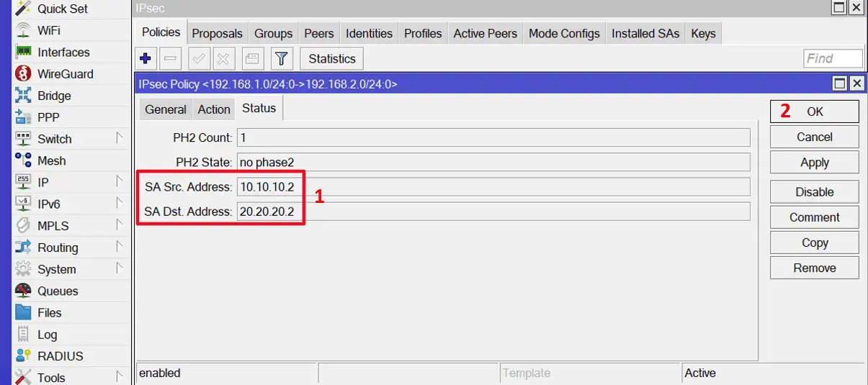Open the Mode Configs tab
The height and width of the screenshot is (385, 868).
(x=564, y=33)
